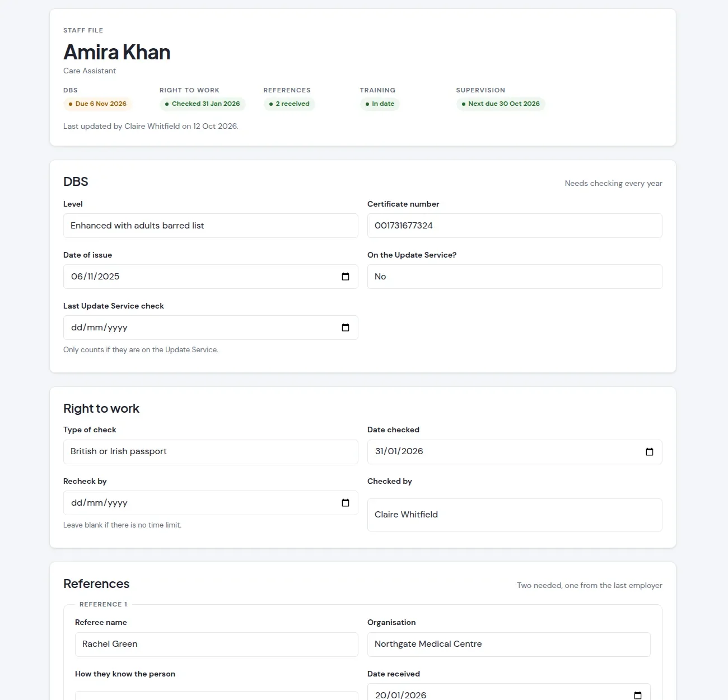Click the Last updated by Claire Whitfield note
This screenshot has width=728, height=700.
tap(151, 127)
